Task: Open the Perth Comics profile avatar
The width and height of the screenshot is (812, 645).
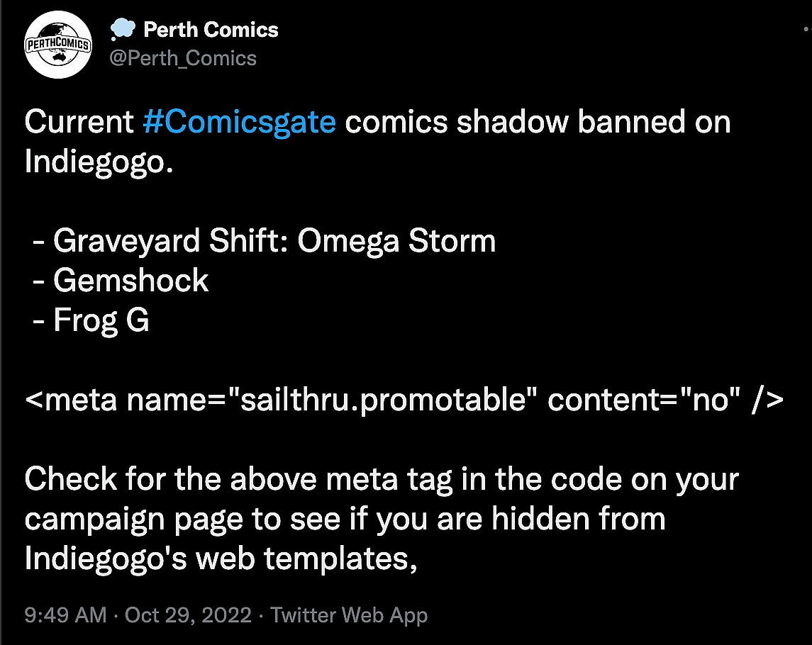Action: [x=60, y=44]
